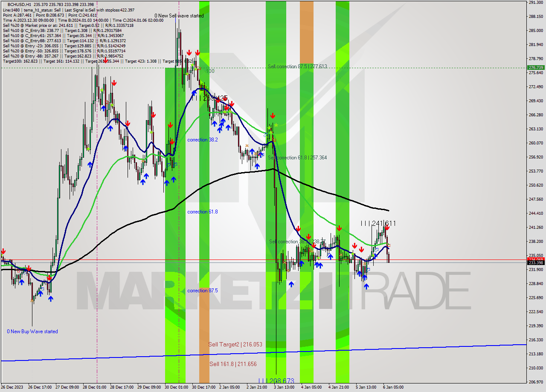Click the 233.398 current price tag on axis
This screenshot has height=392, width=546.
coord(536,262)
